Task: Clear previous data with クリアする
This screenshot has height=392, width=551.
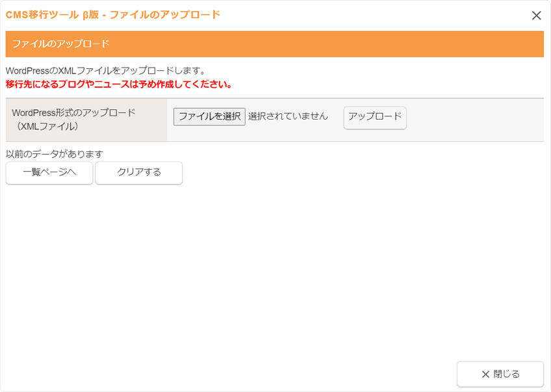Action: 139,173
